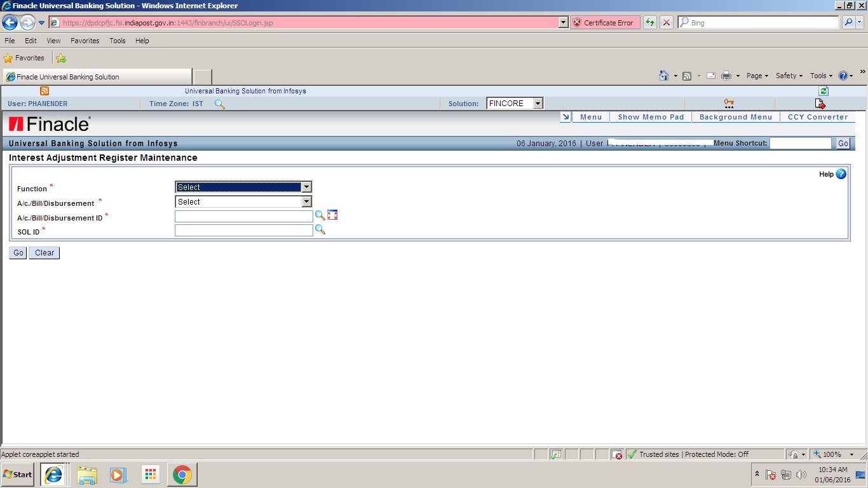Click the RSS feed icon on the banner
The width and height of the screenshot is (868, 488).
[44, 90]
